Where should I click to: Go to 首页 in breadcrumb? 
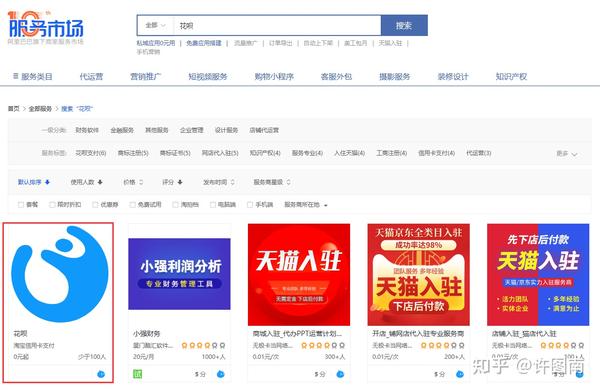(x=14, y=109)
